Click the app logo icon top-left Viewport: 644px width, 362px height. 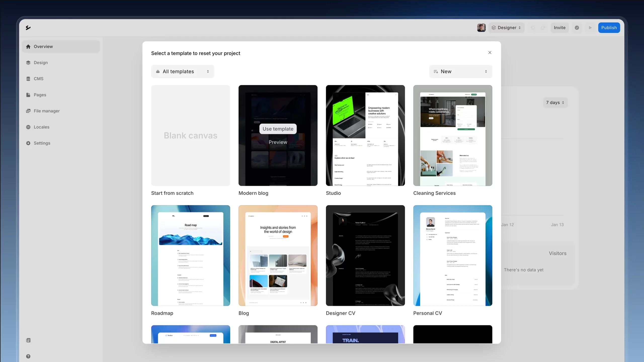tap(28, 28)
